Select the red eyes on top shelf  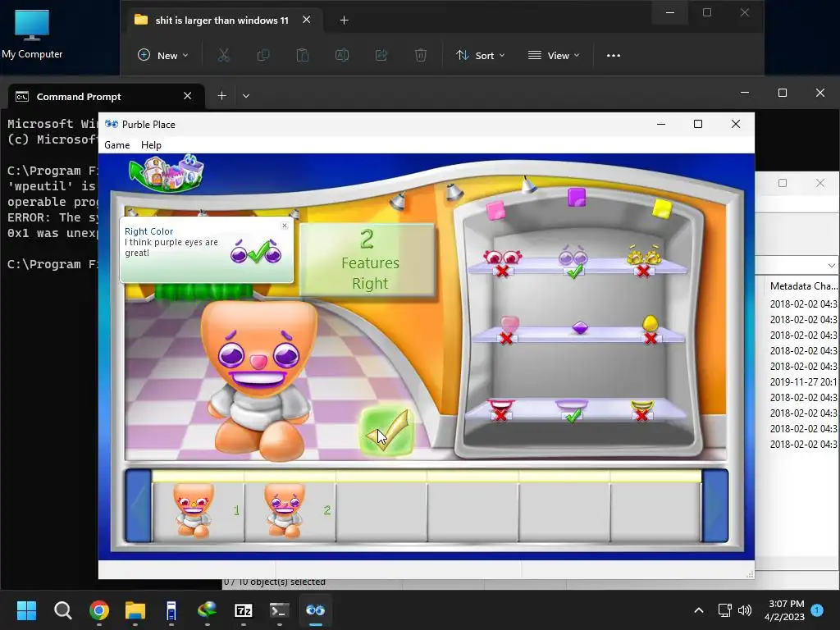(x=503, y=258)
